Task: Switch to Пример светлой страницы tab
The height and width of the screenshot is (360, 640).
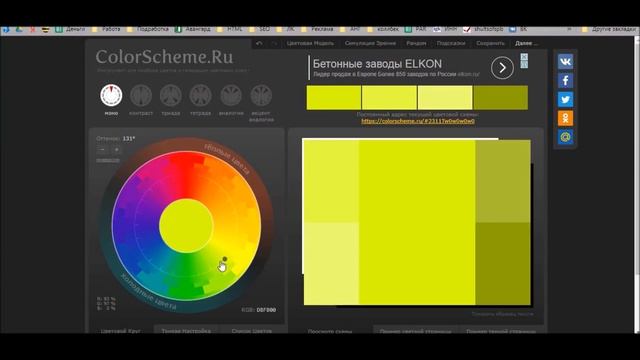Action: point(416,331)
